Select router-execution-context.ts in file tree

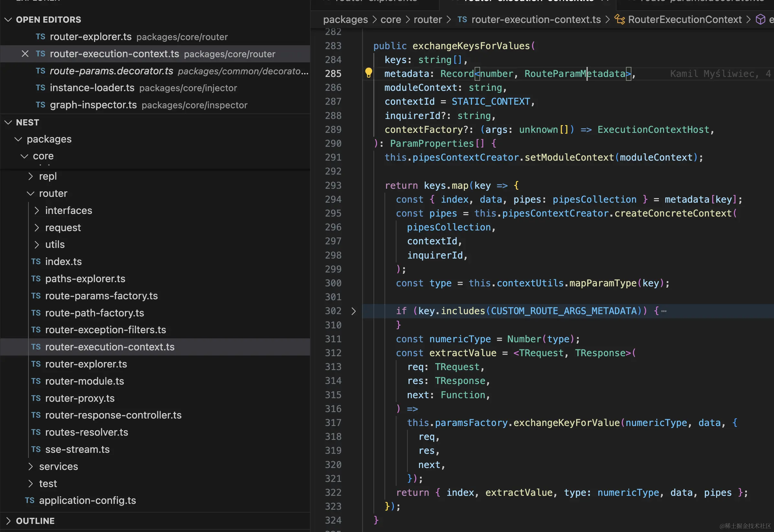point(155,347)
